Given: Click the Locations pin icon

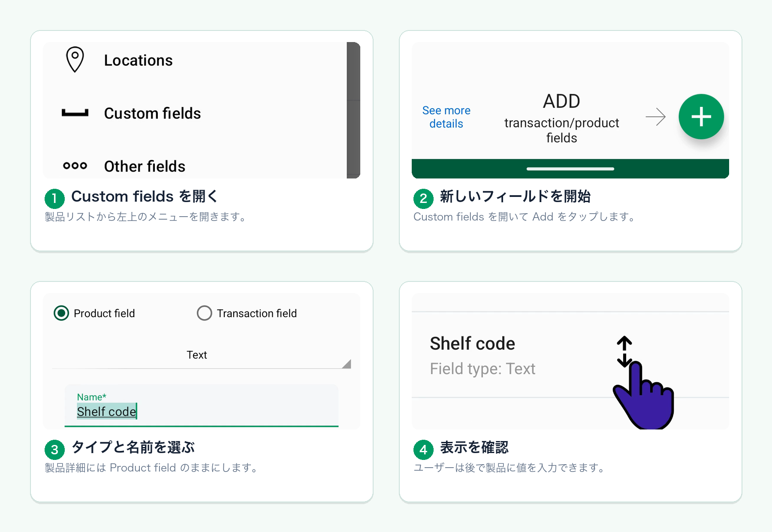Looking at the screenshot, I should click(x=75, y=60).
